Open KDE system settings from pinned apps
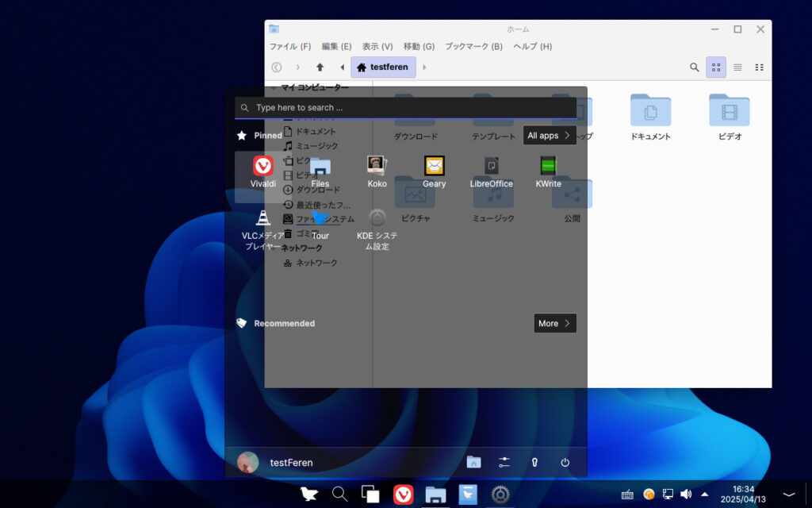This screenshot has height=508, width=812. point(377,229)
